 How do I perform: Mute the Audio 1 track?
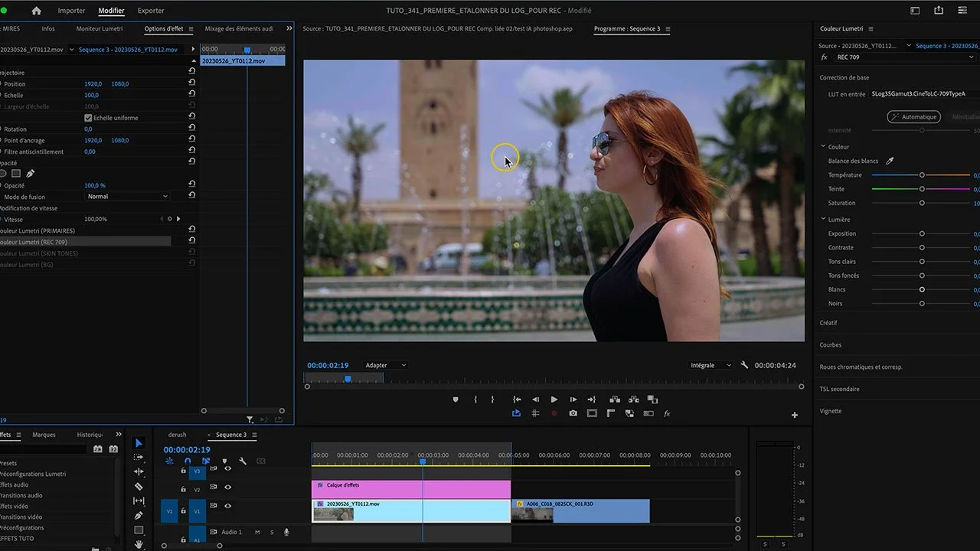257,532
